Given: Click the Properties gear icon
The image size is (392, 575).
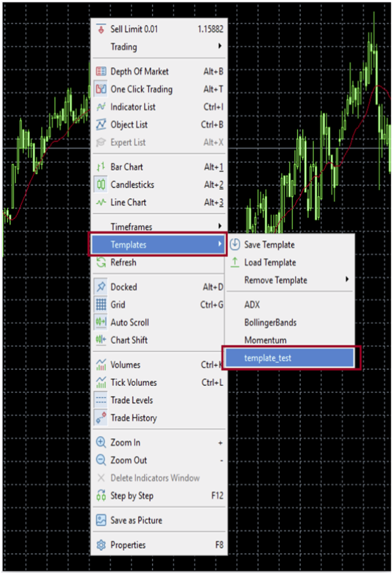Looking at the screenshot, I should coord(101,545).
